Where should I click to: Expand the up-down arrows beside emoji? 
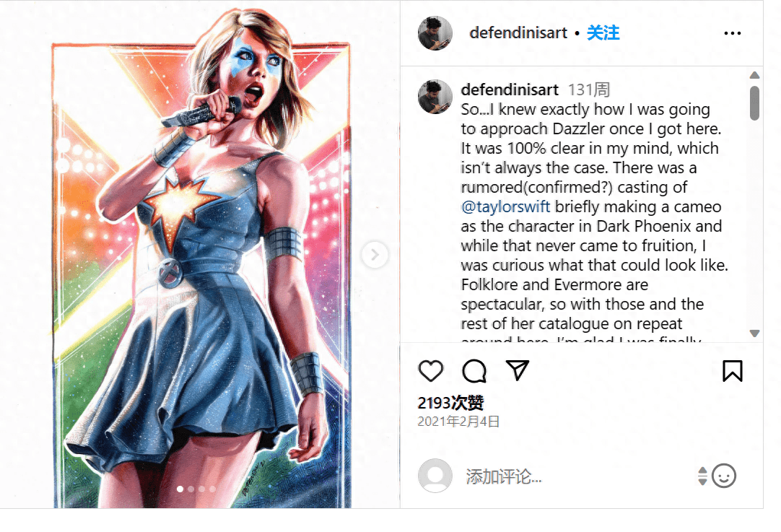click(702, 476)
